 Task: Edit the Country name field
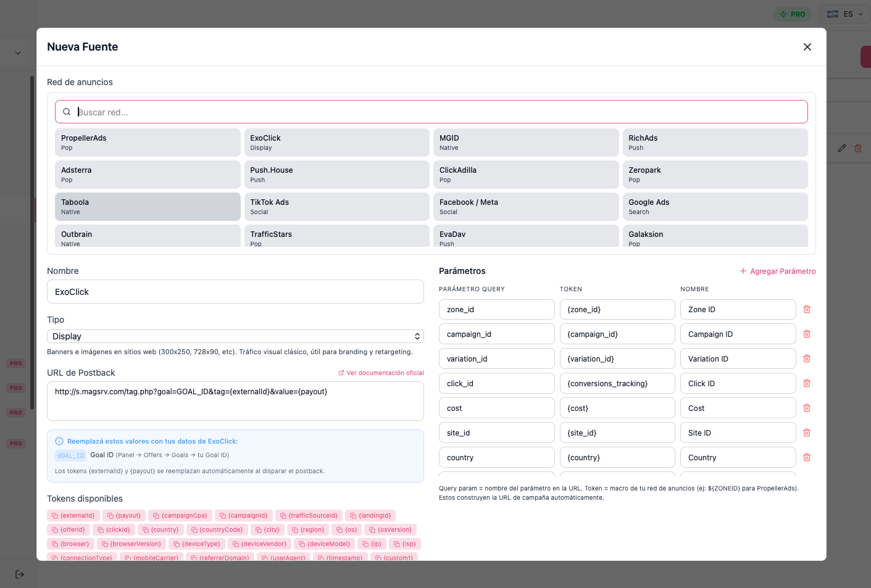click(x=738, y=458)
